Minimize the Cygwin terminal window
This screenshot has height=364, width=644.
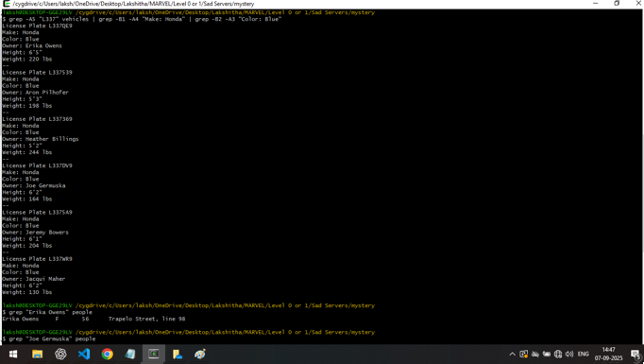[596, 3]
